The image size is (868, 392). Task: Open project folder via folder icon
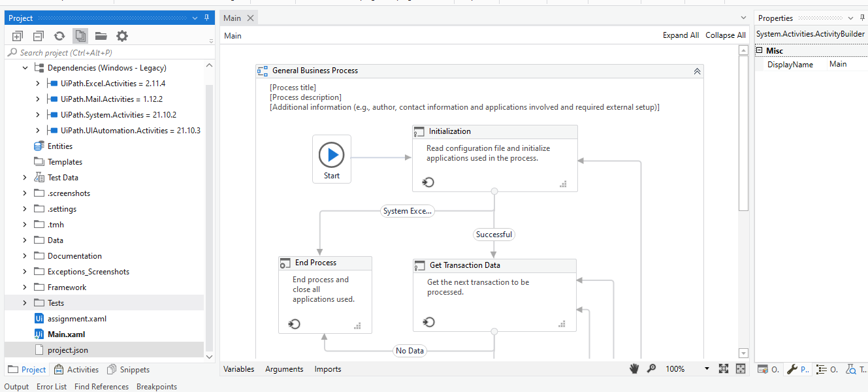point(101,35)
